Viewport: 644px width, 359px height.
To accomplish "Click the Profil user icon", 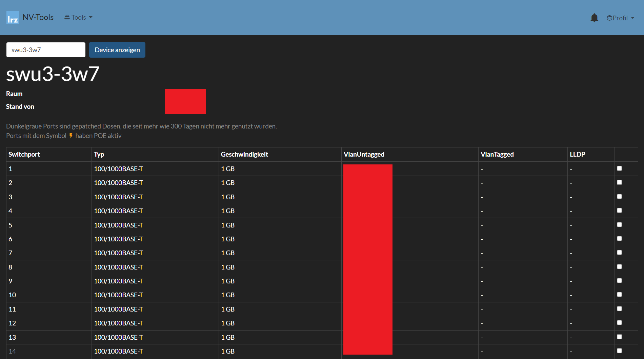I will tap(609, 18).
